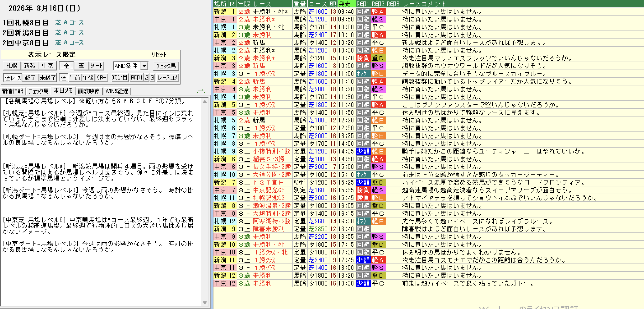Click the 札幌記念G2 race name
This screenshot has width=644, height=309.
click(x=268, y=198)
